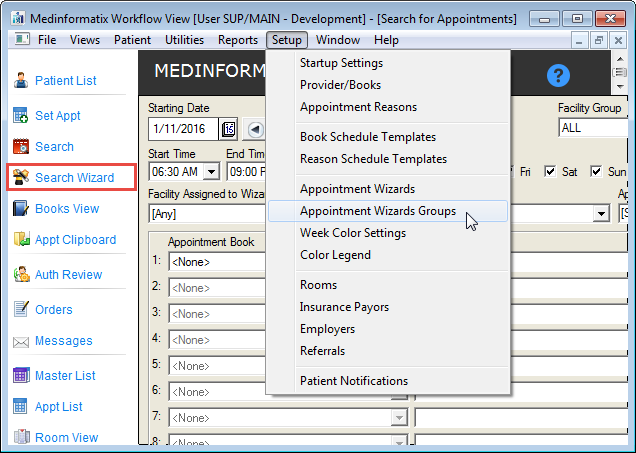The height and width of the screenshot is (453, 636).
Task: Toggle the Sat checkbox
Action: pos(550,171)
